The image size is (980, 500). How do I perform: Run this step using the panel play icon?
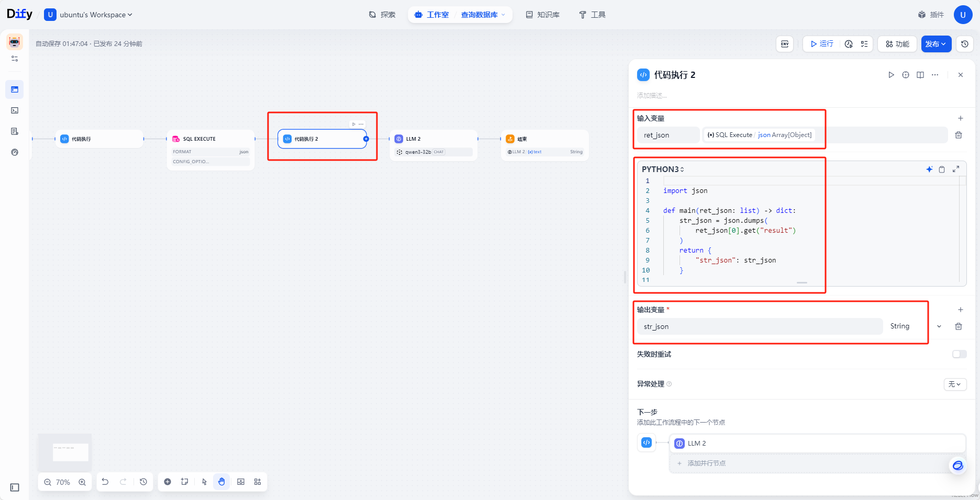pyautogui.click(x=891, y=75)
